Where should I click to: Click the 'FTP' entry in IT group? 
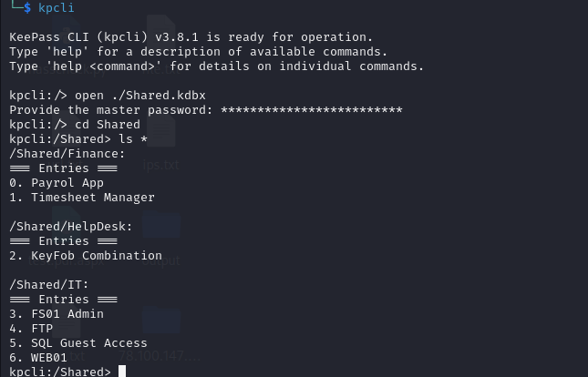tap(42, 329)
